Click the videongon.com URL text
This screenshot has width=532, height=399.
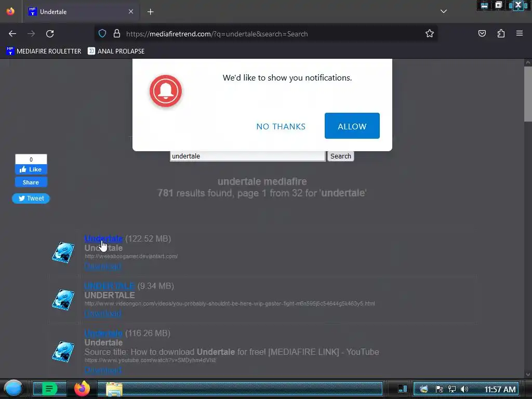tap(230, 303)
